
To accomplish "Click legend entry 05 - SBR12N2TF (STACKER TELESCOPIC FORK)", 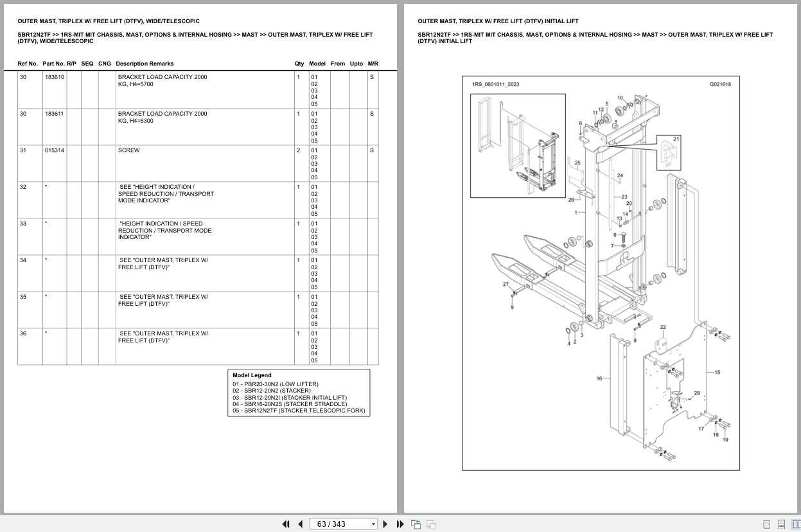I will 299,411.
